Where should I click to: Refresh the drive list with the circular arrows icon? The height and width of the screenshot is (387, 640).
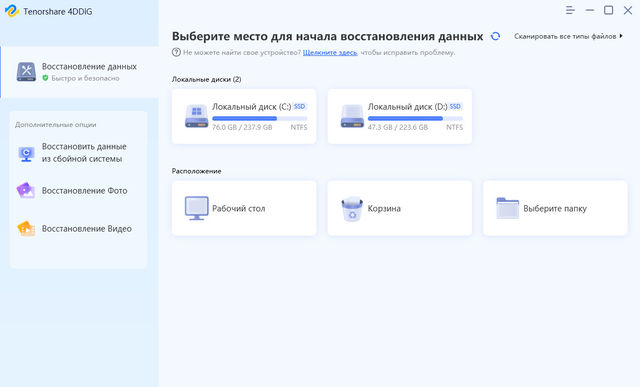click(495, 36)
